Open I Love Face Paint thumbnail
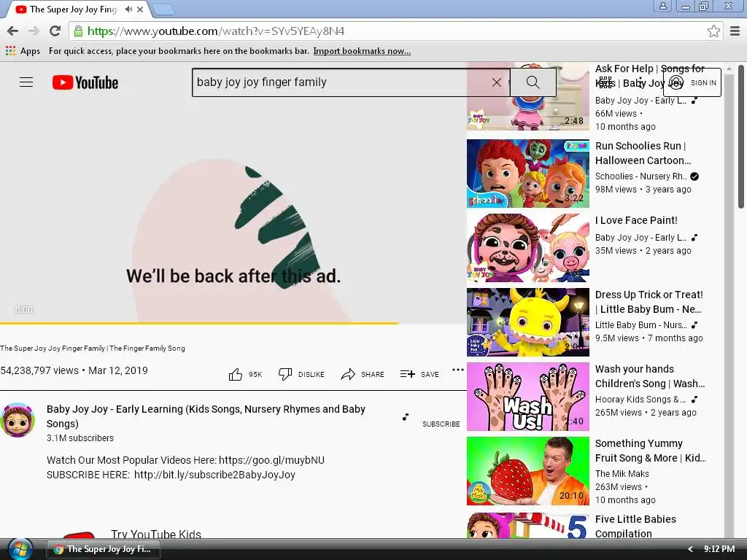The height and width of the screenshot is (560, 747). tap(528, 248)
